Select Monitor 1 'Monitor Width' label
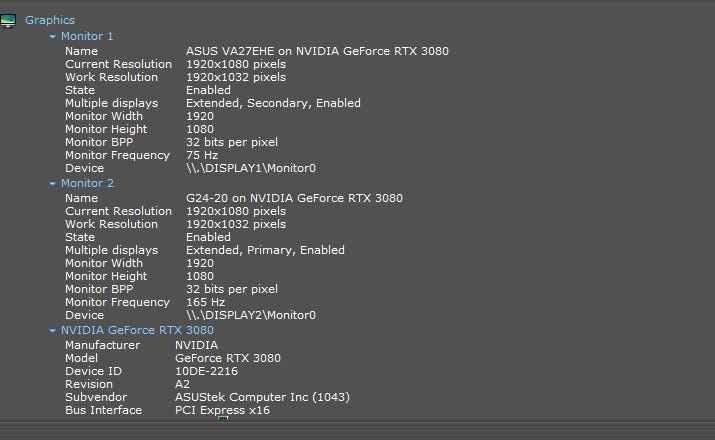Image resolution: width=715 pixels, height=440 pixels. [104, 116]
